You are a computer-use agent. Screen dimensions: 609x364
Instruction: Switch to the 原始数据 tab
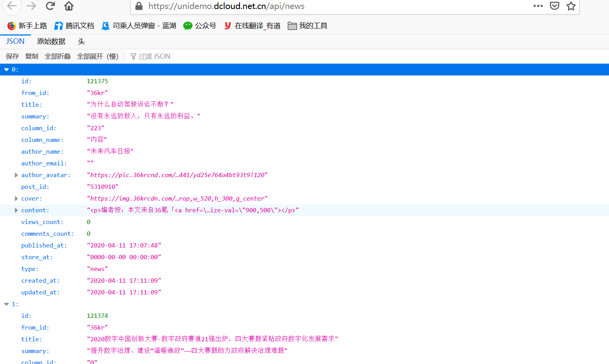point(50,41)
